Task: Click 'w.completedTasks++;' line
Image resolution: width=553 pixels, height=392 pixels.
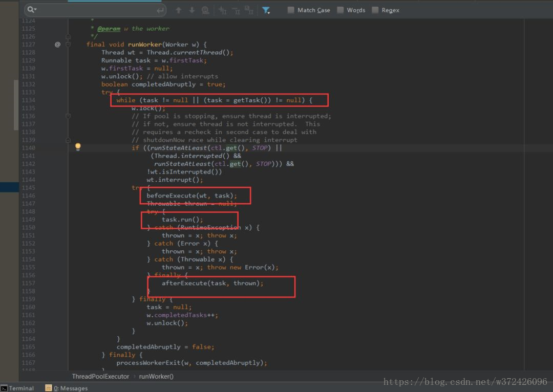Action: click(182, 315)
